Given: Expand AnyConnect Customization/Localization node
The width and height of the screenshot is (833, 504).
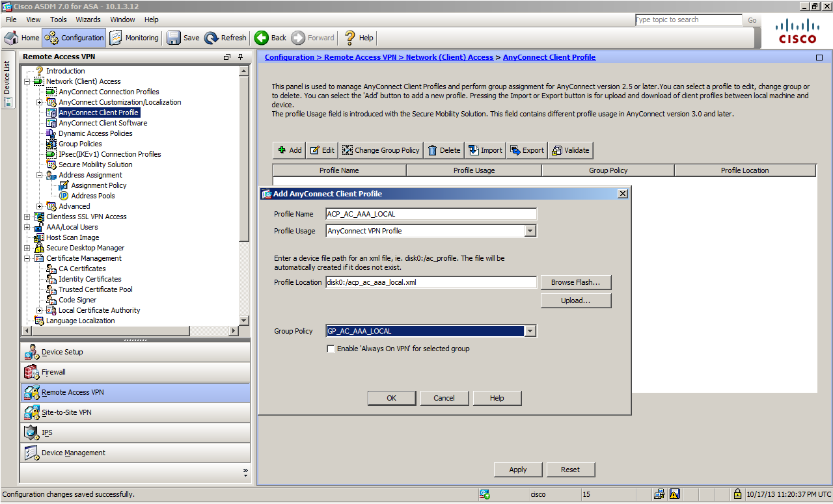Looking at the screenshot, I should (39, 102).
